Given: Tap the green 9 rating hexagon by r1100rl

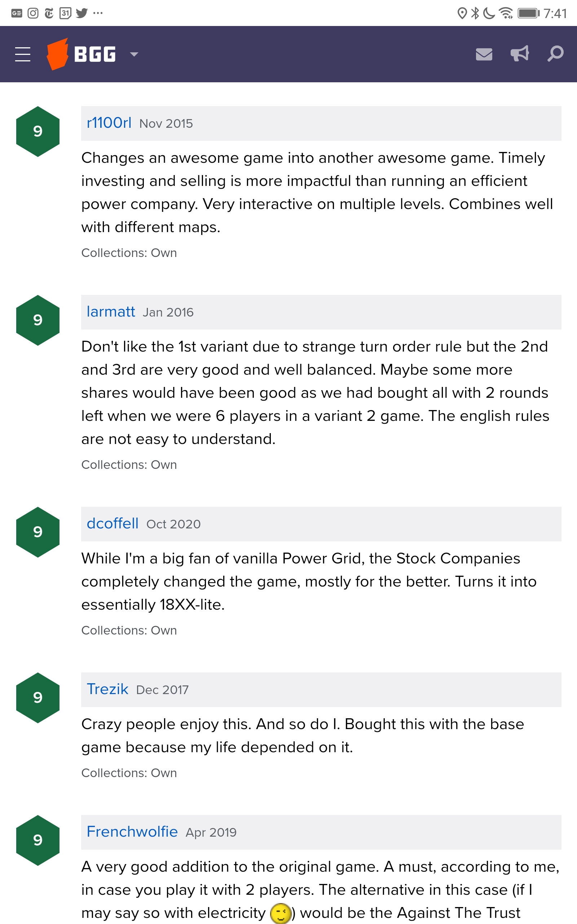Looking at the screenshot, I should 38,131.
